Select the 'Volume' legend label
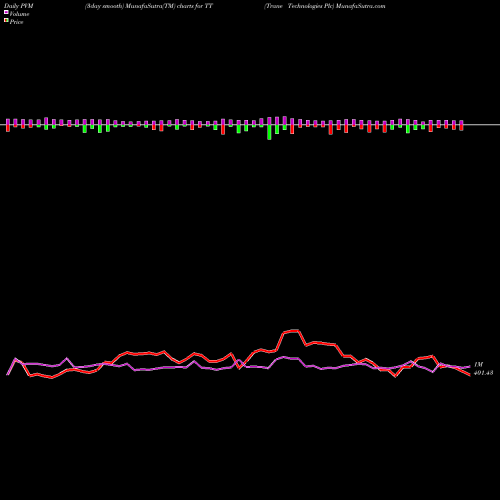The height and width of the screenshot is (500, 500). [19, 14]
